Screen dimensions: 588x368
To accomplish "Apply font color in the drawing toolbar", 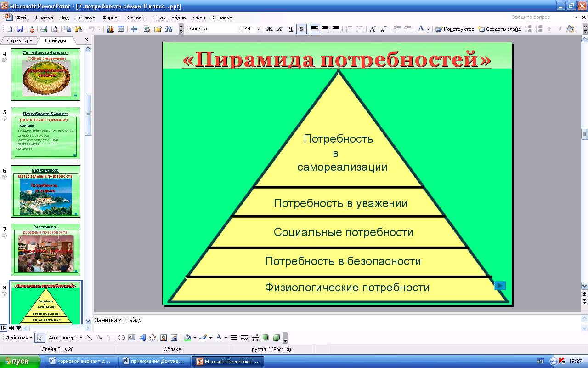I will pyautogui.click(x=219, y=338).
